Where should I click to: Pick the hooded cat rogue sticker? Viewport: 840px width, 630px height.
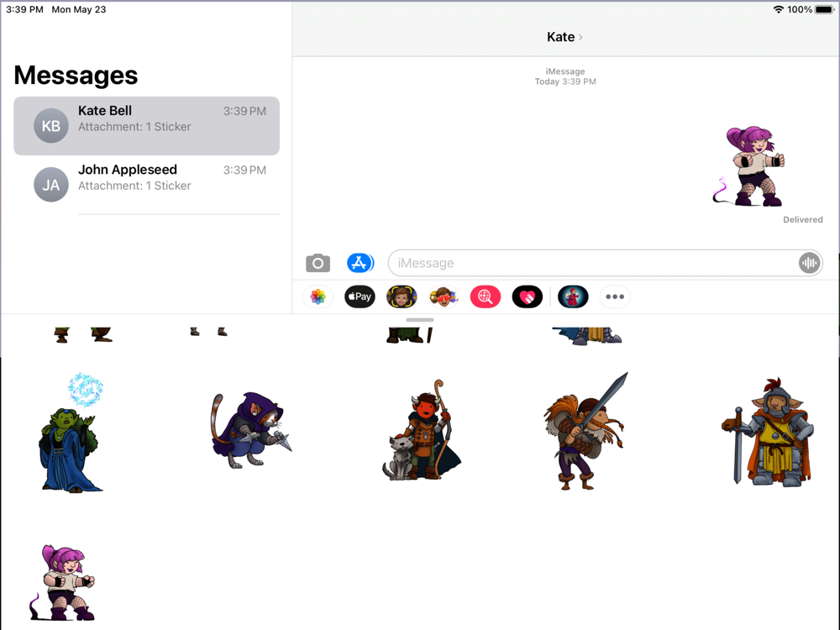[x=250, y=430]
